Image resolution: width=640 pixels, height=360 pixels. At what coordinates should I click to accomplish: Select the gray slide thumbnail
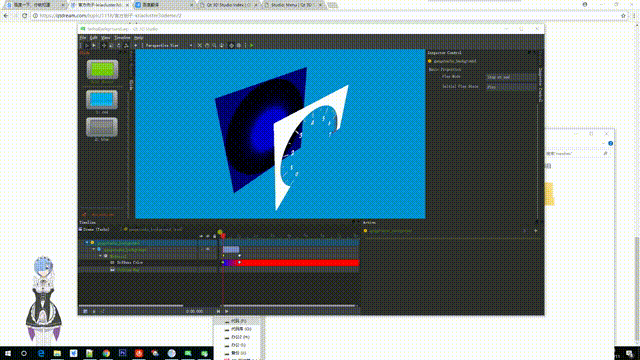point(102,127)
